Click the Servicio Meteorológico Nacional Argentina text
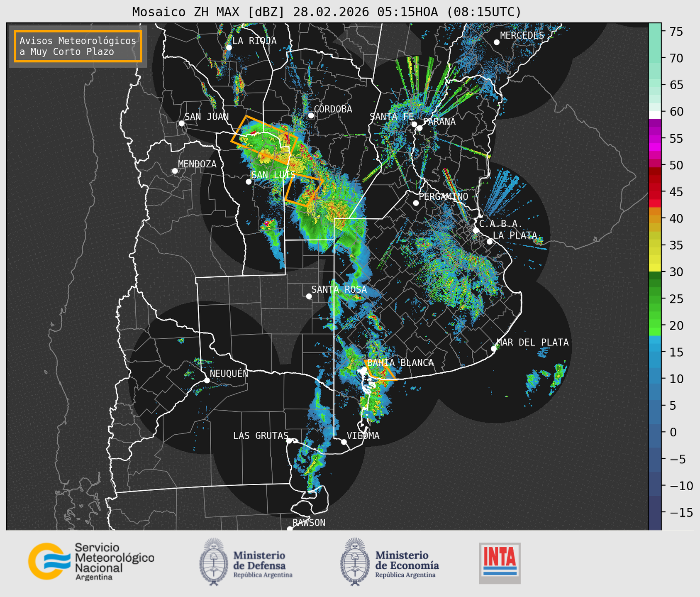Screen dimensions: 700x597 tap(114, 561)
